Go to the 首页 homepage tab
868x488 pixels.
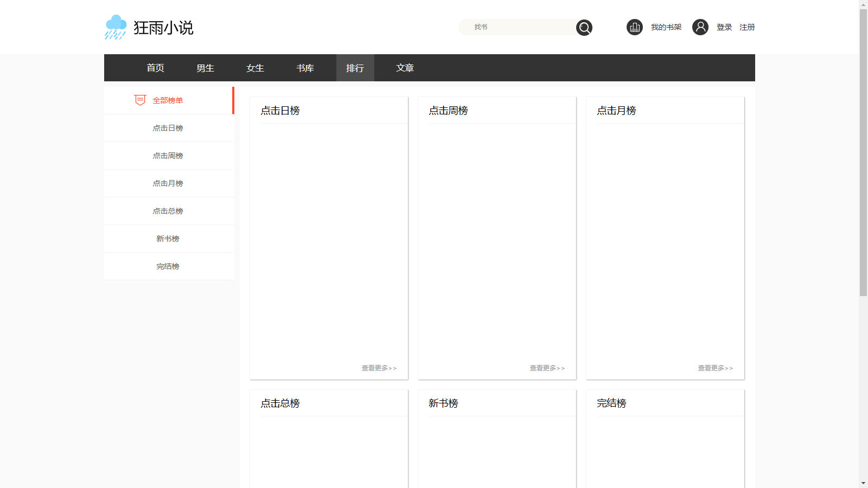click(155, 68)
